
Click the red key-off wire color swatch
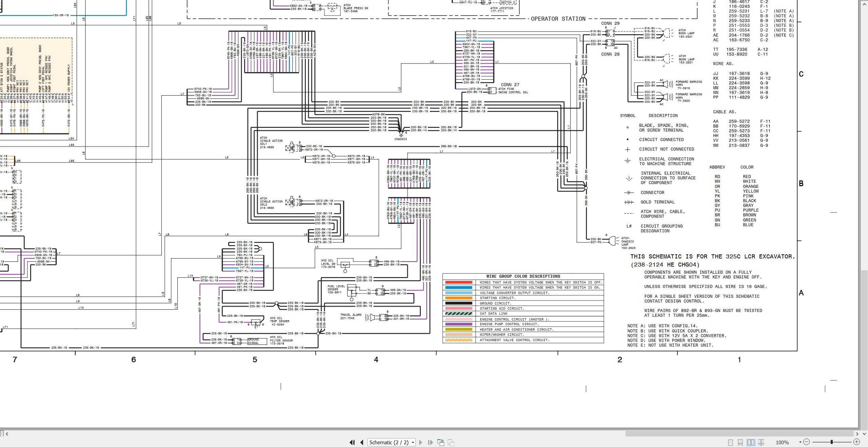click(458, 282)
